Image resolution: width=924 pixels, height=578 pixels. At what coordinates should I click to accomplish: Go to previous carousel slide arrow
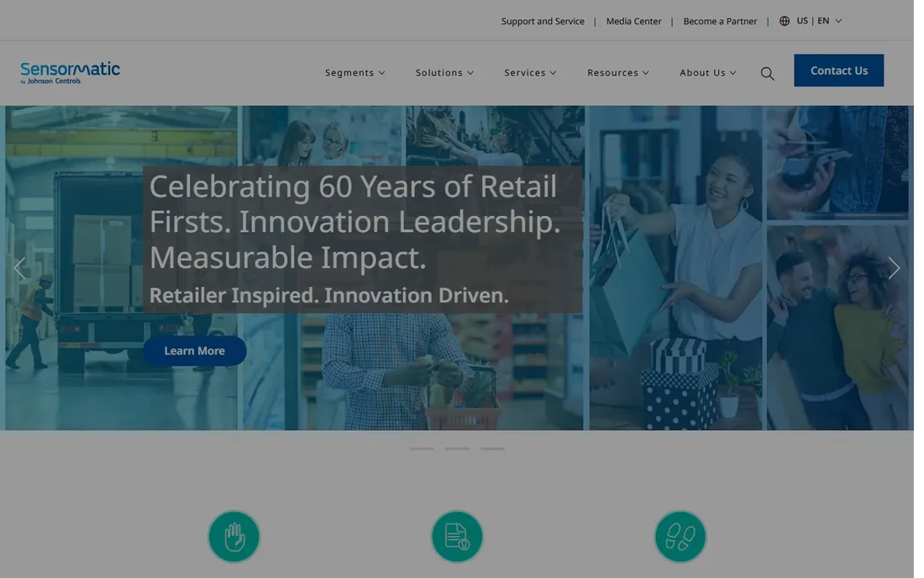19,268
